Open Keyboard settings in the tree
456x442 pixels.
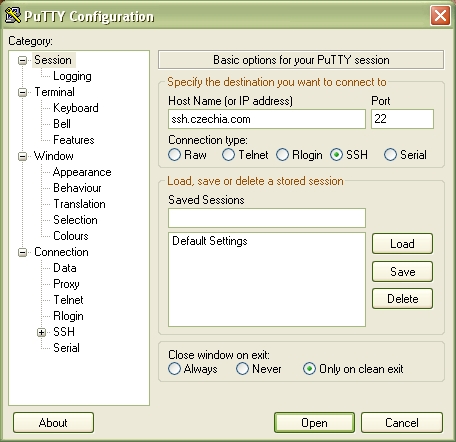pos(76,108)
